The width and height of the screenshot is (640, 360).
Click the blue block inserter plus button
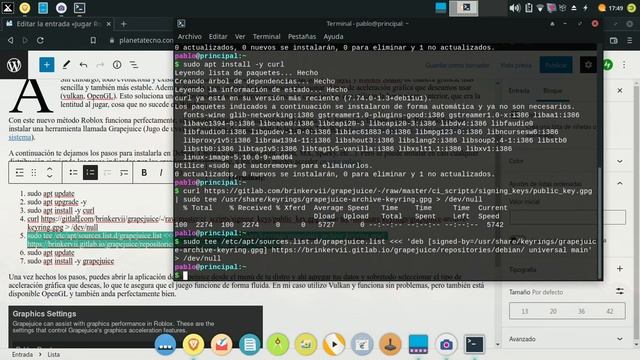(x=47, y=64)
